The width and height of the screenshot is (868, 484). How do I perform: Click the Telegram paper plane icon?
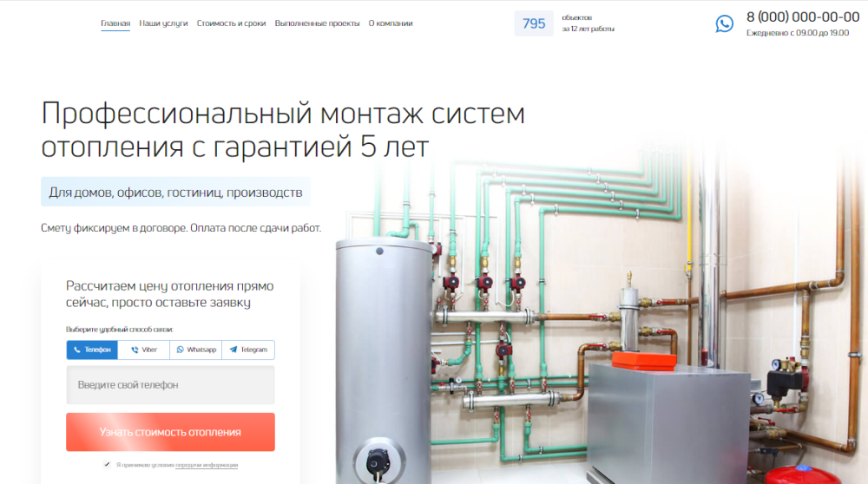point(233,350)
